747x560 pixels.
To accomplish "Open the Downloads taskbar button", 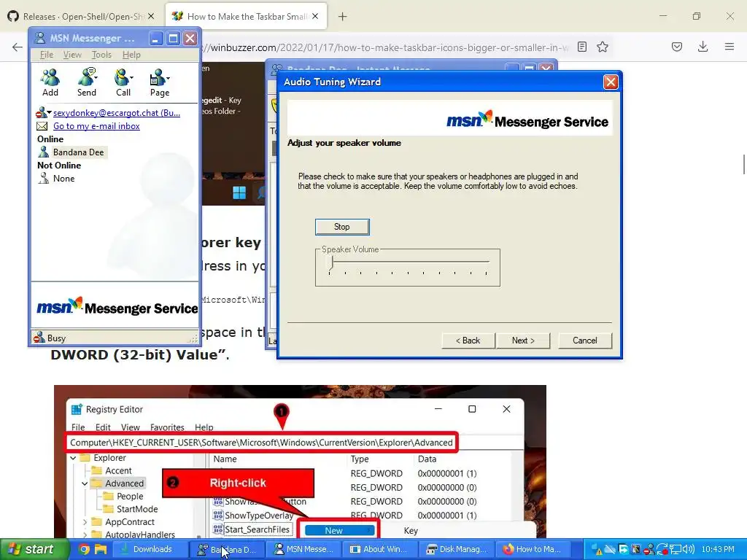I will (x=149, y=549).
